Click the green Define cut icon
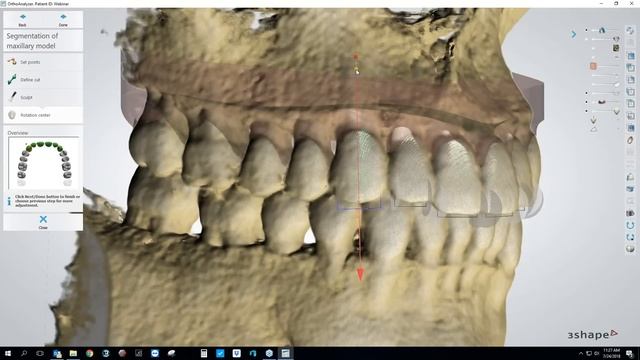Viewport: 640px width, 360px height. click(12, 79)
